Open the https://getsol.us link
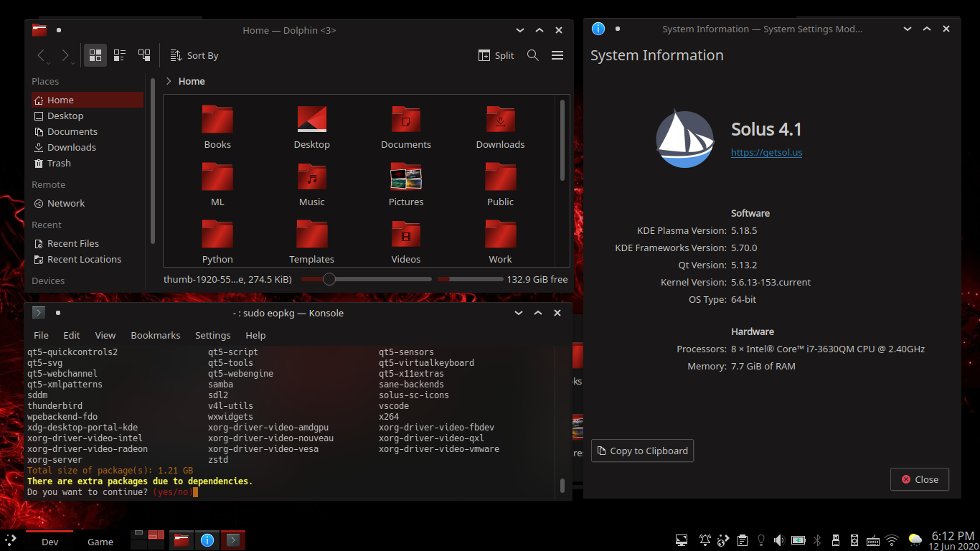980x551 pixels. coord(766,152)
